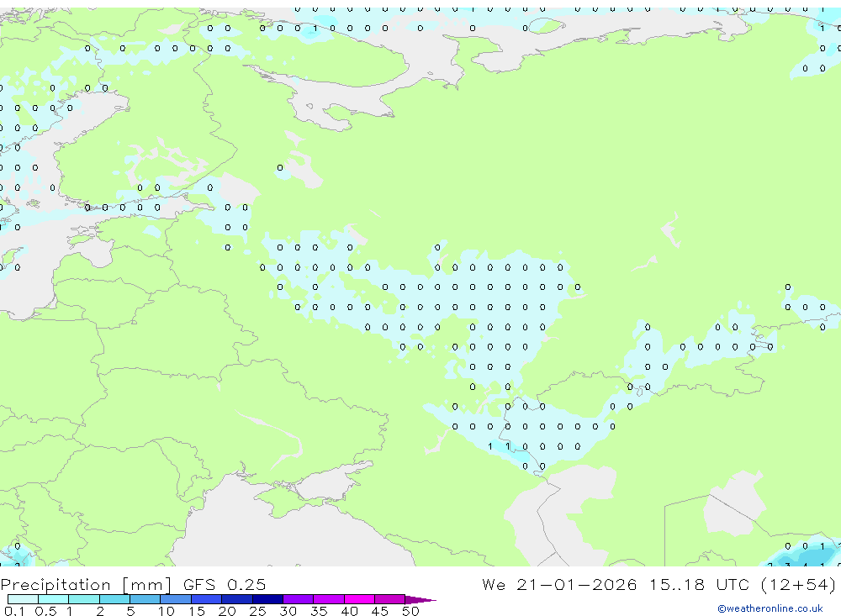
Task: Pick the 0.1–0.5 mm lightest legend swatch
Action: tap(23, 599)
